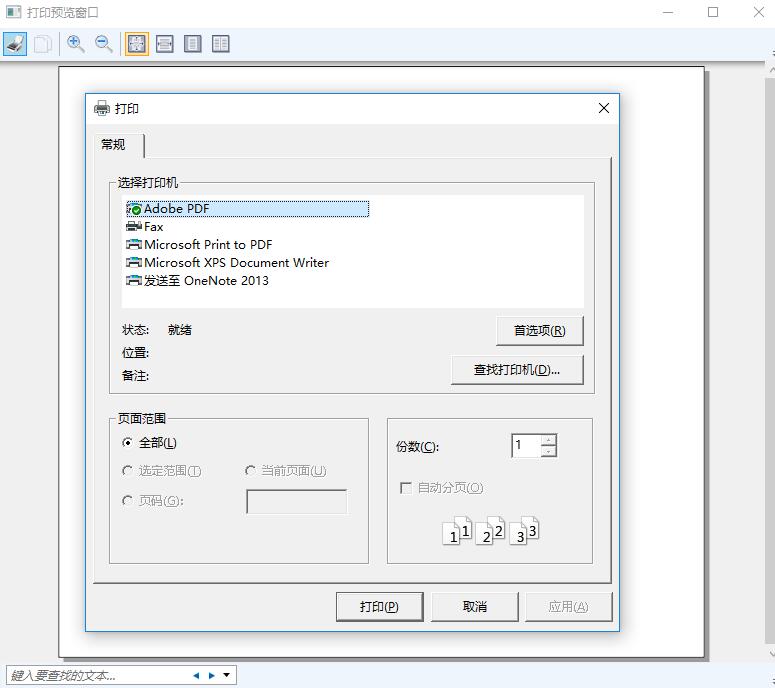Click the preview window vertical scrollbar
The width and height of the screenshot is (775, 688).
[770, 361]
